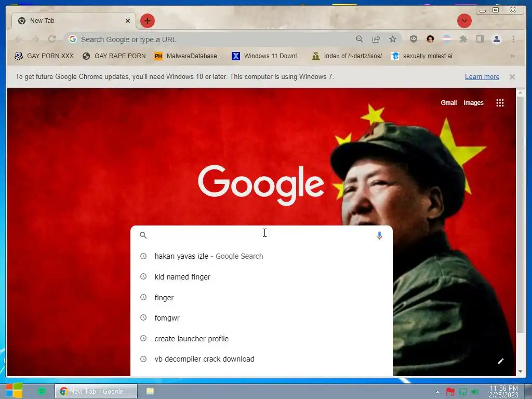
Task: Close the New Tab tab
Action: click(128, 21)
